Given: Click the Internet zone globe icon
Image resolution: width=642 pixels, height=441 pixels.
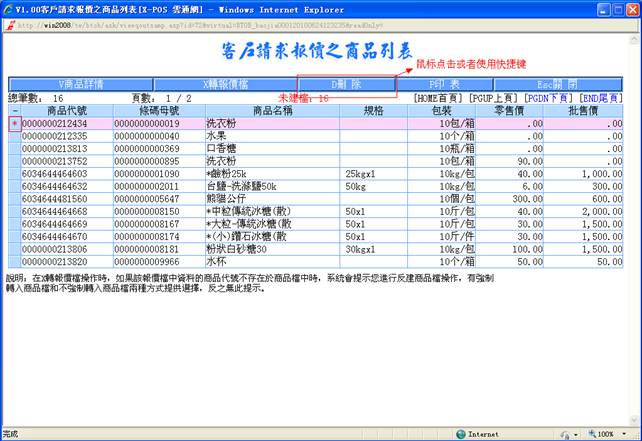Looking at the screenshot, I should click(460, 434).
